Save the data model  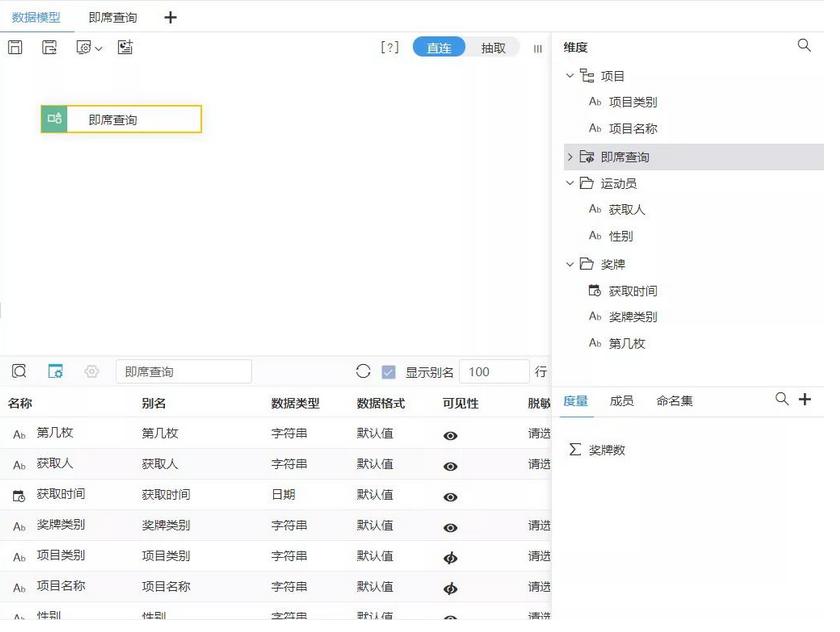click(15, 47)
